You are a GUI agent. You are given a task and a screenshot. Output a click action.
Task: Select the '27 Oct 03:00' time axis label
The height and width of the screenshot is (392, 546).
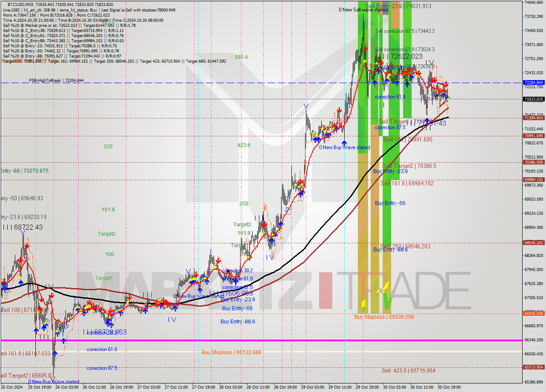[x=149, y=388]
